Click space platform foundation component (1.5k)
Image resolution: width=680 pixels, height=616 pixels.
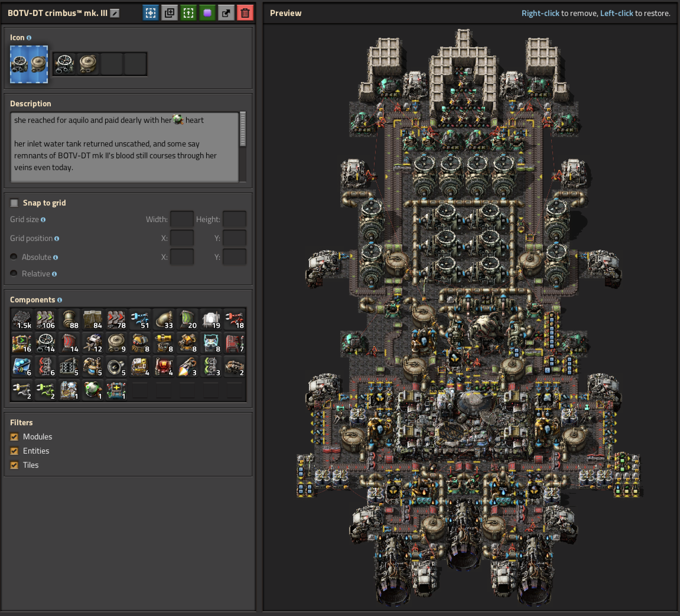click(x=22, y=319)
